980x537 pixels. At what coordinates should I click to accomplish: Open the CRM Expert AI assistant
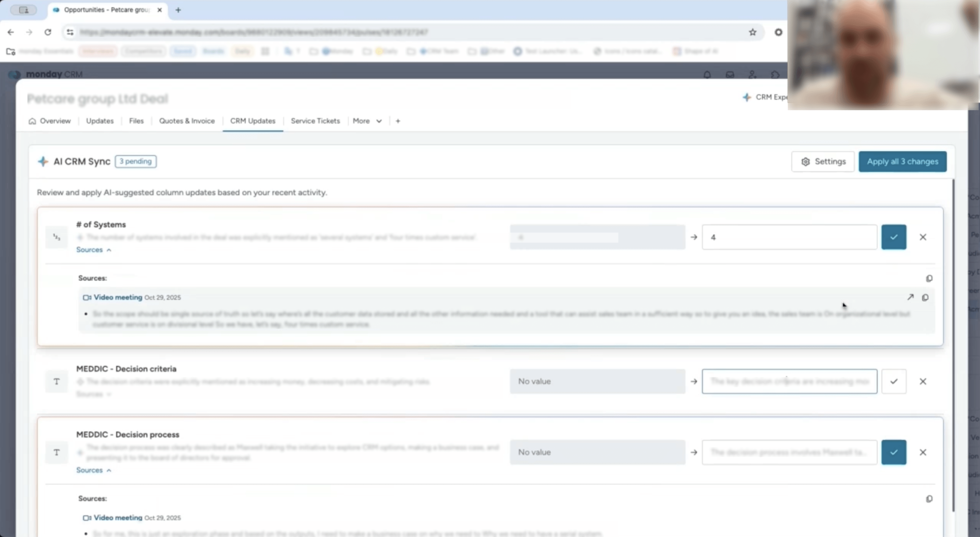[x=764, y=97]
